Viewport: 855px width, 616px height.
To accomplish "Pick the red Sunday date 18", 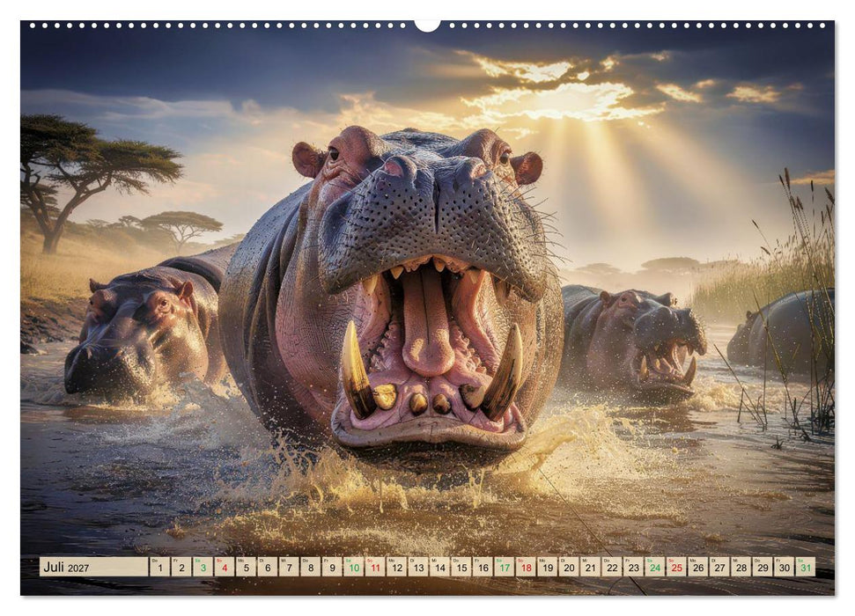I will (526, 567).
